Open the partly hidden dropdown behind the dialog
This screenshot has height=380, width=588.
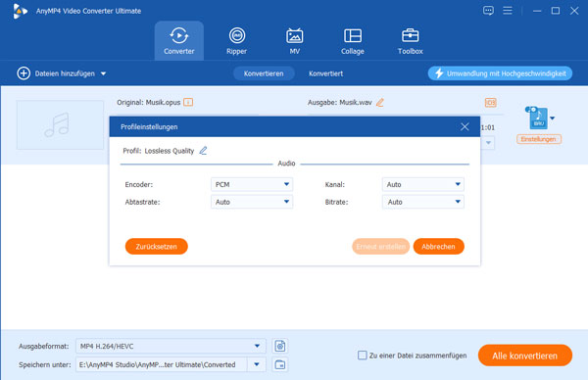(x=488, y=143)
